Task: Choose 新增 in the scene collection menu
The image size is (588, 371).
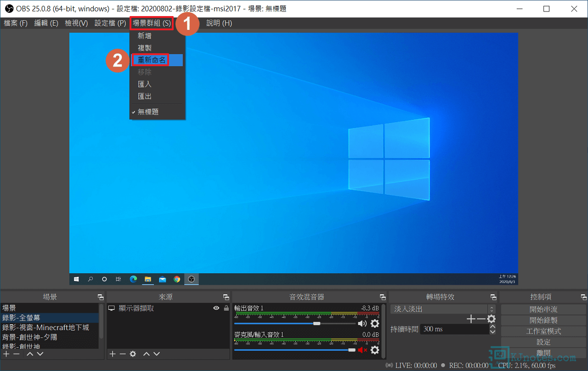Action: coord(157,36)
